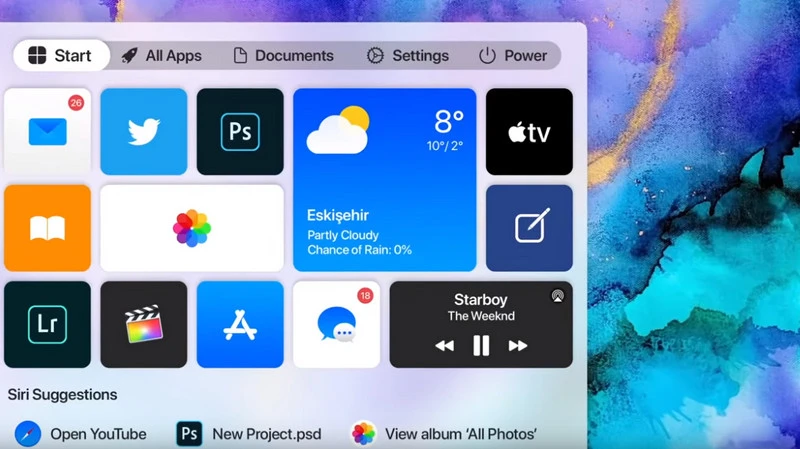Click the Starboy song title

point(481,300)
